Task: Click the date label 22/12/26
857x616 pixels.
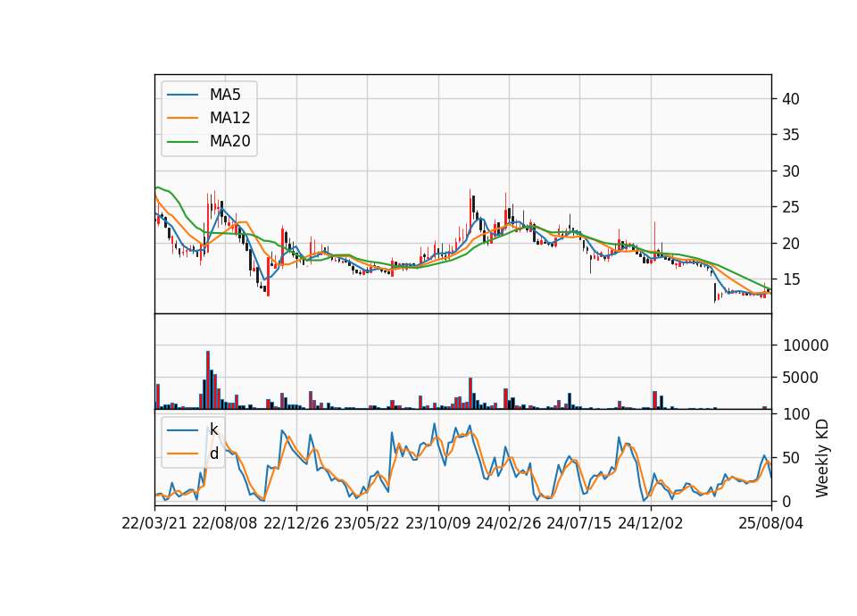Action: point(296,523)
